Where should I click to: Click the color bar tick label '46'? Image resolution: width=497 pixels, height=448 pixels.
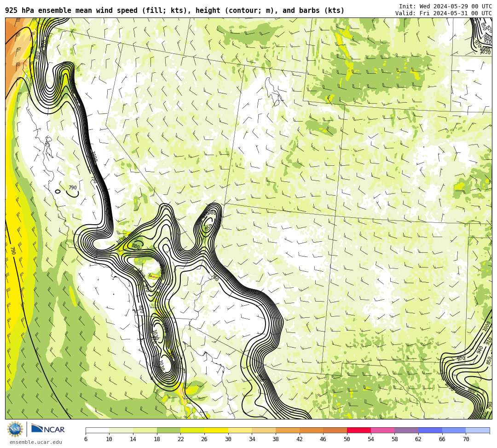324,439
